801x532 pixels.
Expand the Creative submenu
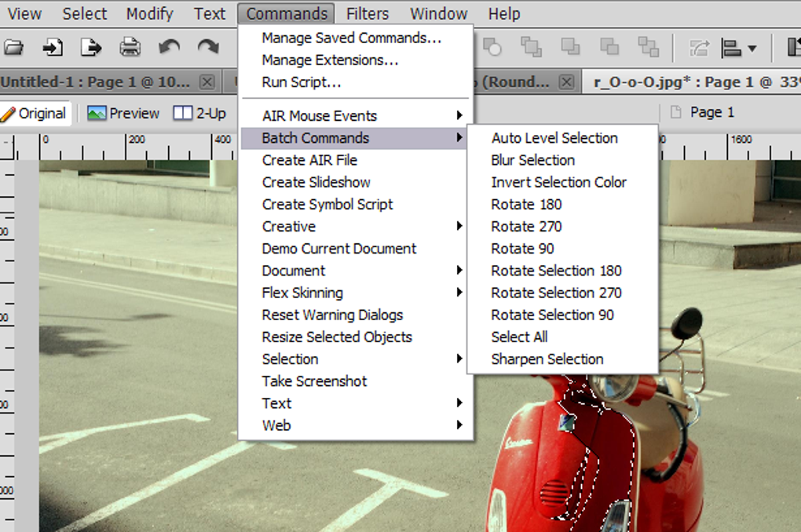pos(354,226)
